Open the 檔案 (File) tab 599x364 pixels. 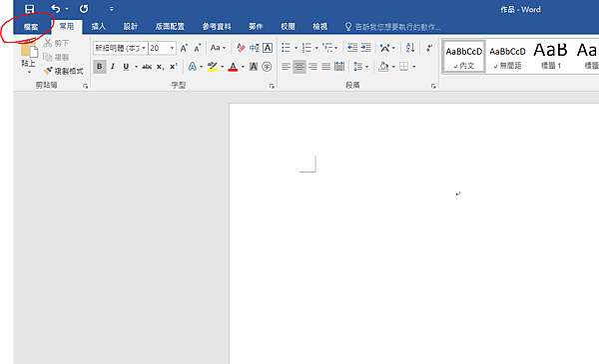pyautogui.click(x=31, y=27)
